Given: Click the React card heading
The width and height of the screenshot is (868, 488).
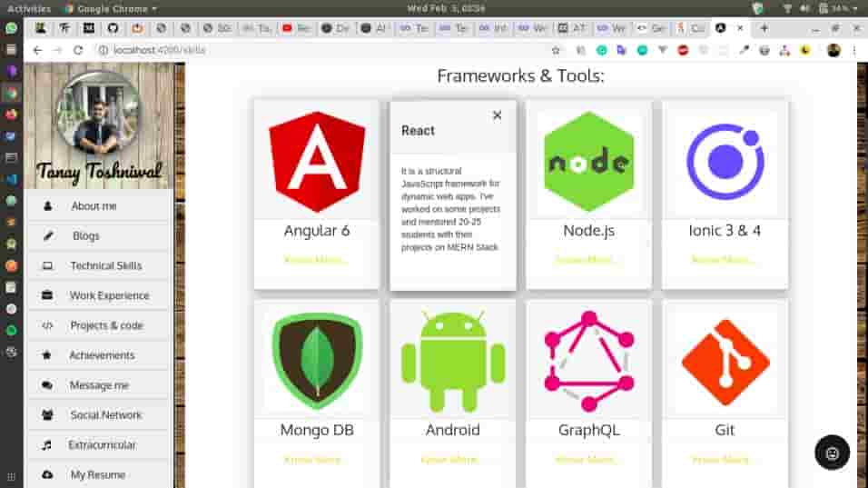Looking at the screenshot, I should click(418, 131).
